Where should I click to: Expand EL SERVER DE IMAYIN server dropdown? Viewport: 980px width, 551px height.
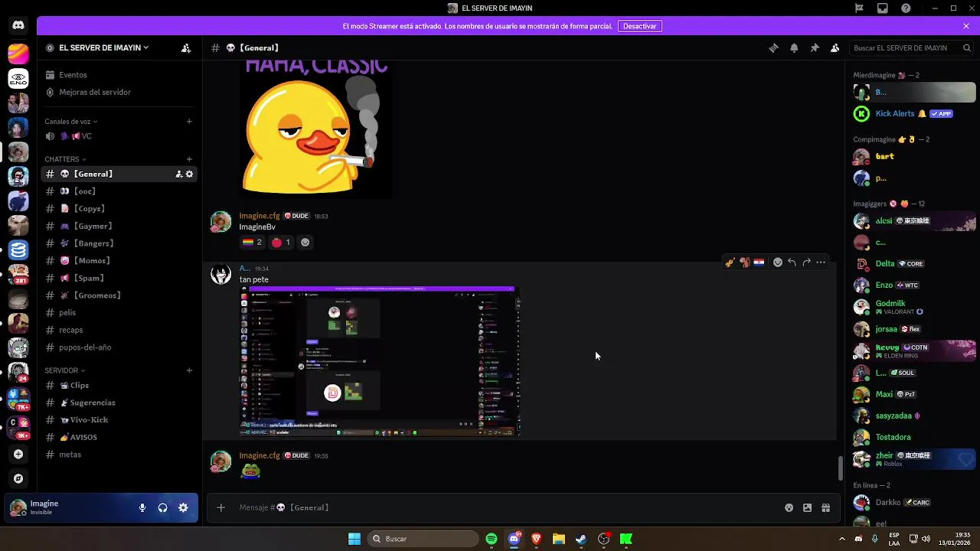[103, 47]
